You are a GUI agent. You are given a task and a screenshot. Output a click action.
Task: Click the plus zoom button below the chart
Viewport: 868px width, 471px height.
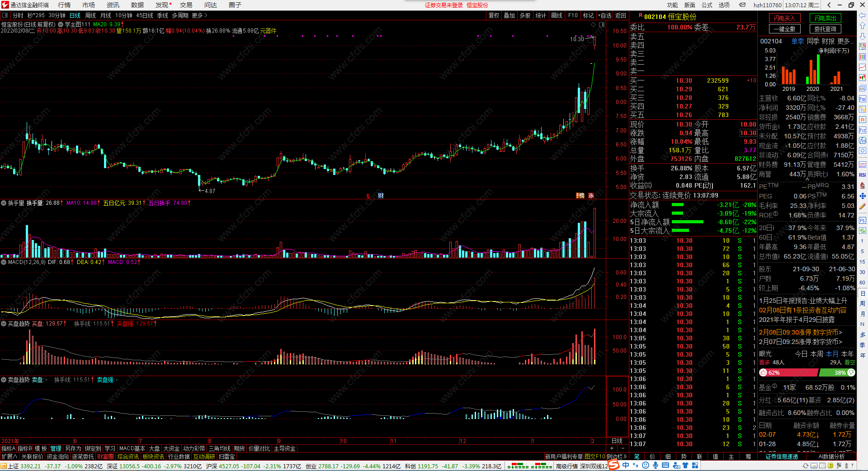(612, 448)
